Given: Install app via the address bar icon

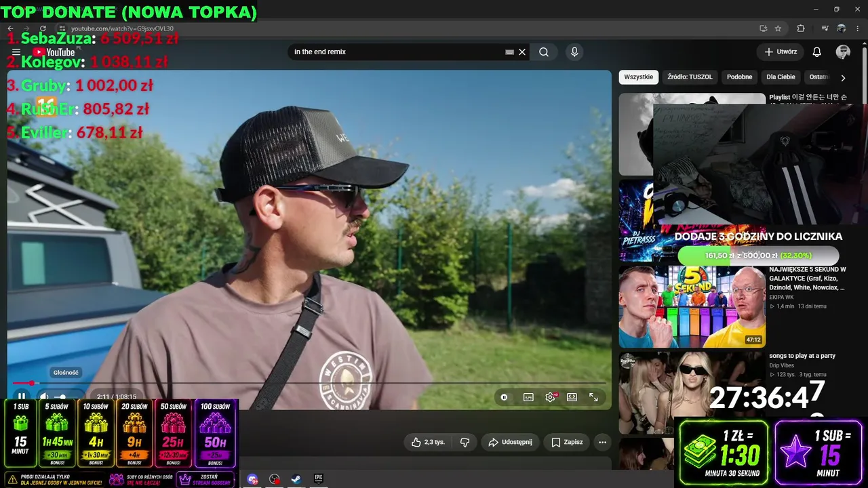Looking at the screenshot, I should pyautogui.click(x=763, y=28).
